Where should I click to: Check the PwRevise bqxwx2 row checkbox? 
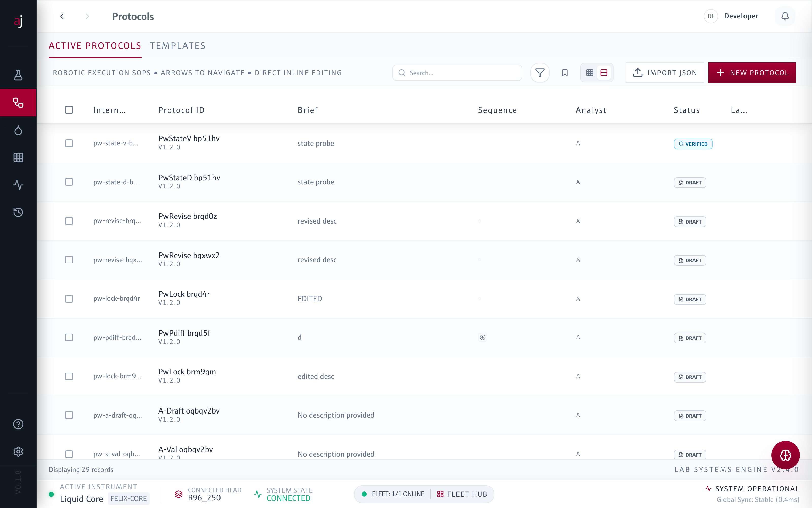pos(69,260)
